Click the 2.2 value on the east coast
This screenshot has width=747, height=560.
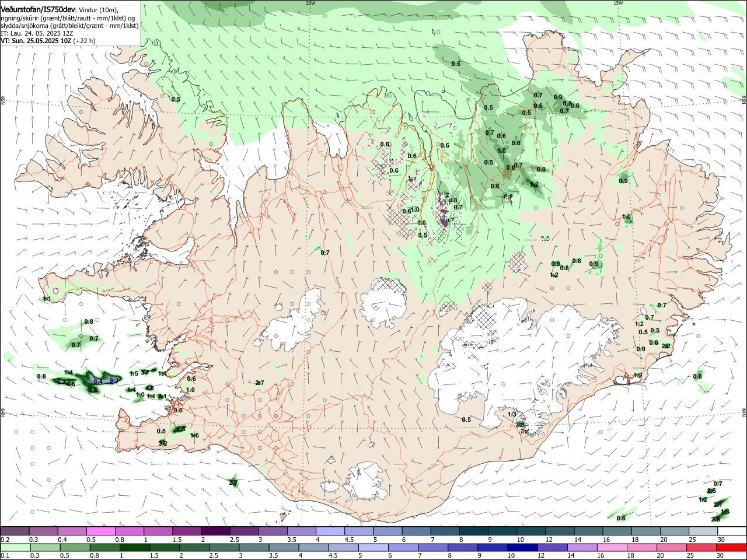665,346
